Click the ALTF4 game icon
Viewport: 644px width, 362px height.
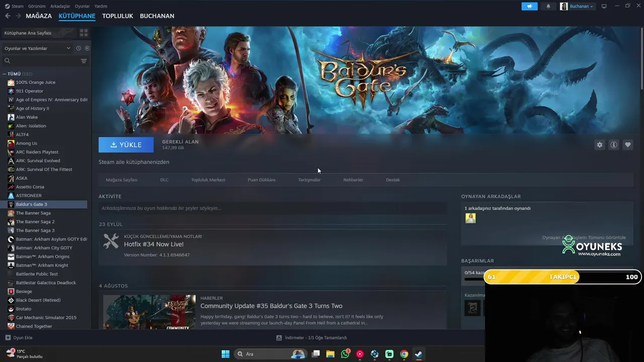click(11, 135)
